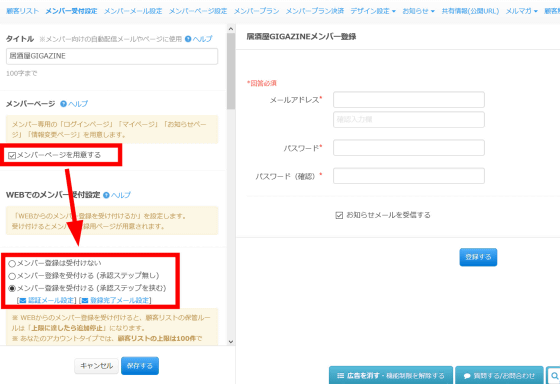
Task: Click scroll-down arrow of settings panel
Action: click(231, 341)
